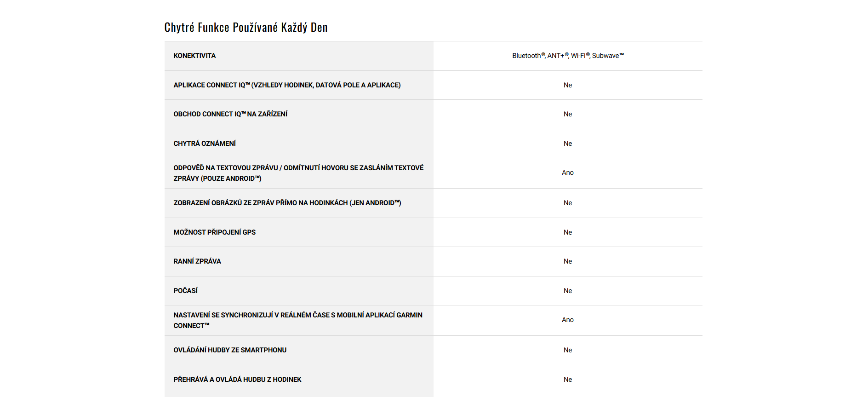Screen dimensions: 868x397
Task: Click the KONEKTIVITA row label
Action: [194, 56]
